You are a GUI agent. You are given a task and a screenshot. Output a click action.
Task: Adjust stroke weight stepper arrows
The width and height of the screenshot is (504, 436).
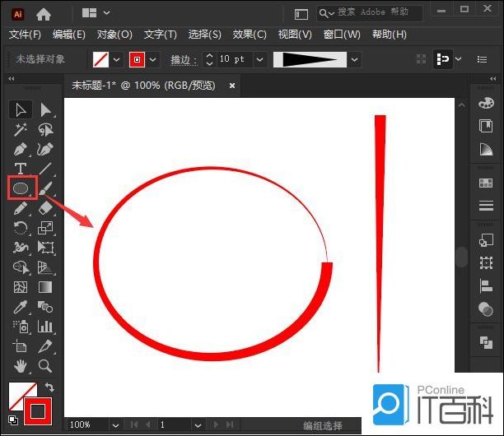coord(209,59)
